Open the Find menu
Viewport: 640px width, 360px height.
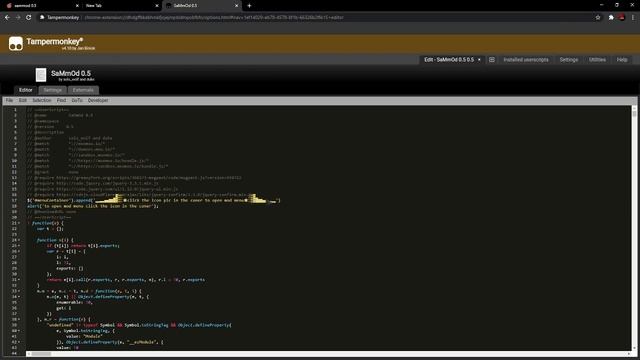pos(61,100)
